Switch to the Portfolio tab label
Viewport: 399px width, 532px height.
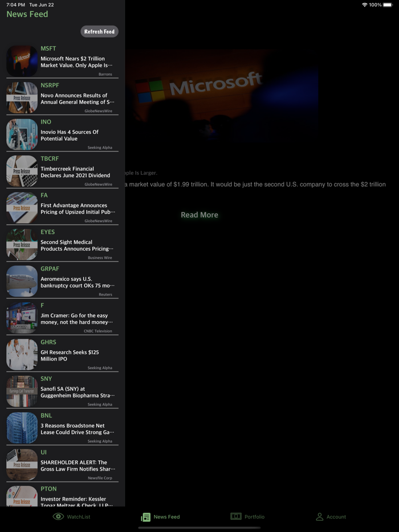[254, 517]
